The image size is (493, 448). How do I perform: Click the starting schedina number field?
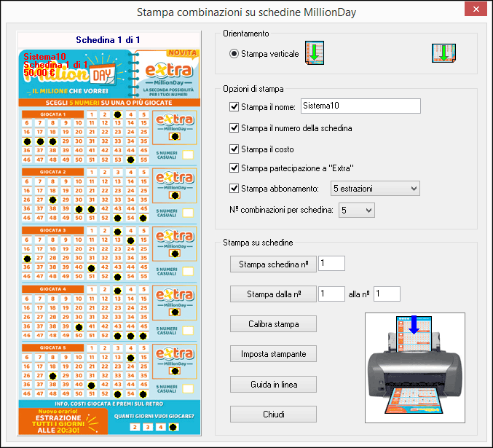tap(331, 294)
